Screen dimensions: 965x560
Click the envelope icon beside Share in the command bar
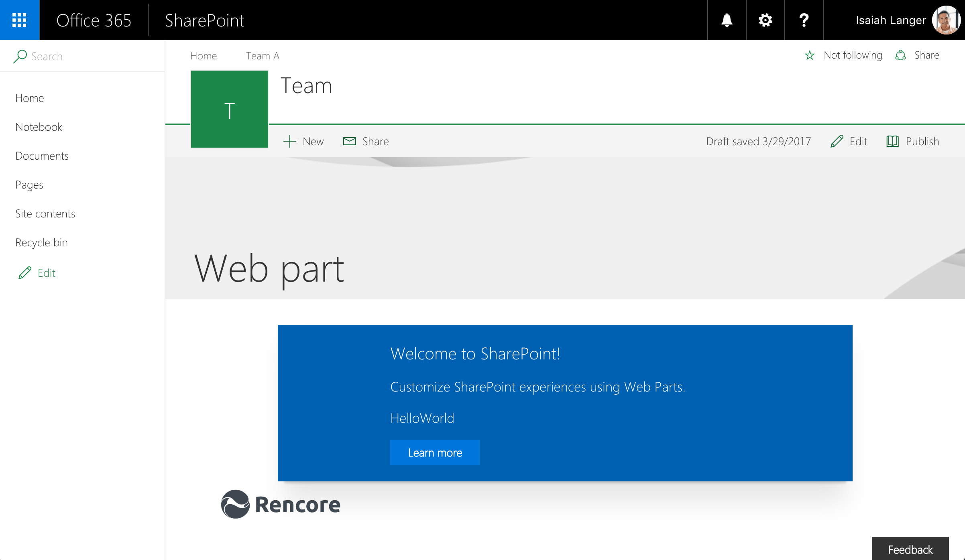click(x=350, y=141)
